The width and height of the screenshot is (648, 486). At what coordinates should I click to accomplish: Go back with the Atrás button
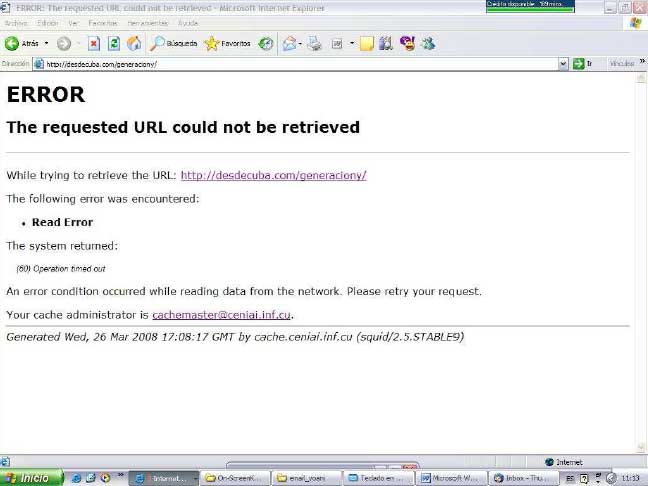21,43
